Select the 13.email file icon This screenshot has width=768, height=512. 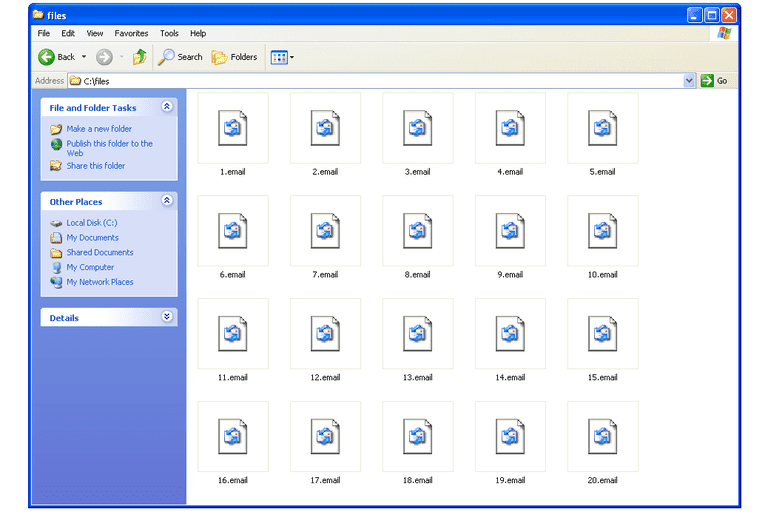click(417, 334)
